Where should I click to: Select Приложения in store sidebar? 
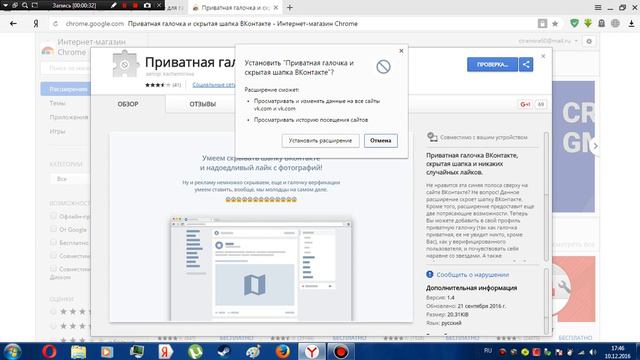(x=69, y=117)
